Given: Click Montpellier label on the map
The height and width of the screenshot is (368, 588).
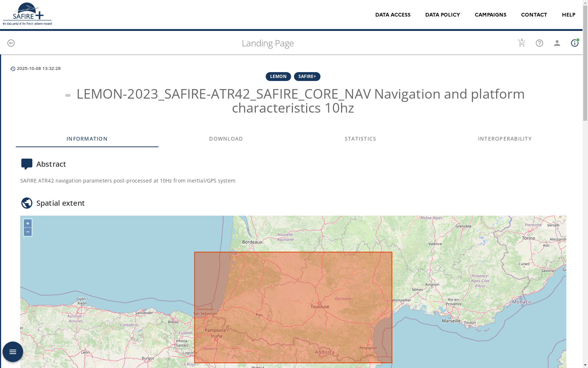Looking at the screenshot, I should [x=401, y=300].
